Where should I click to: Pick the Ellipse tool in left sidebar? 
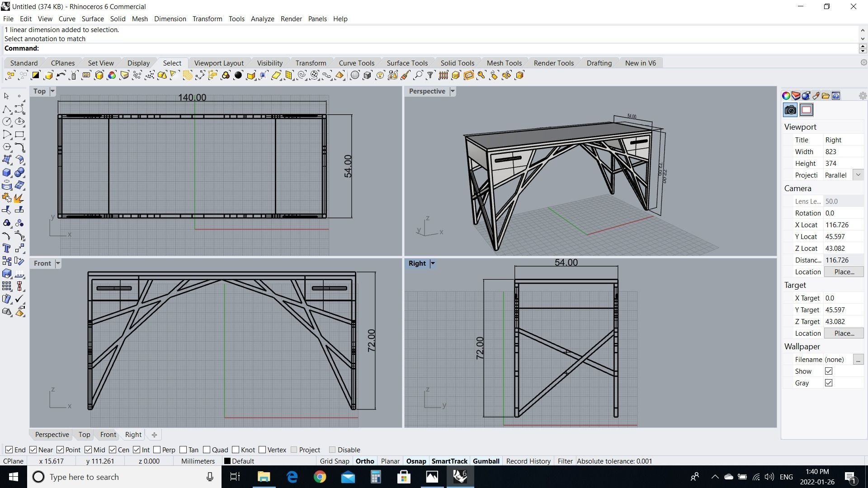(x=19, y=122)
